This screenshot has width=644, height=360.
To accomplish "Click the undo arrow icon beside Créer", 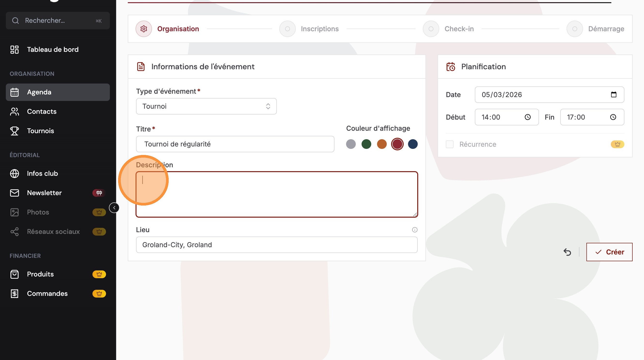I will tap(567, 252).
